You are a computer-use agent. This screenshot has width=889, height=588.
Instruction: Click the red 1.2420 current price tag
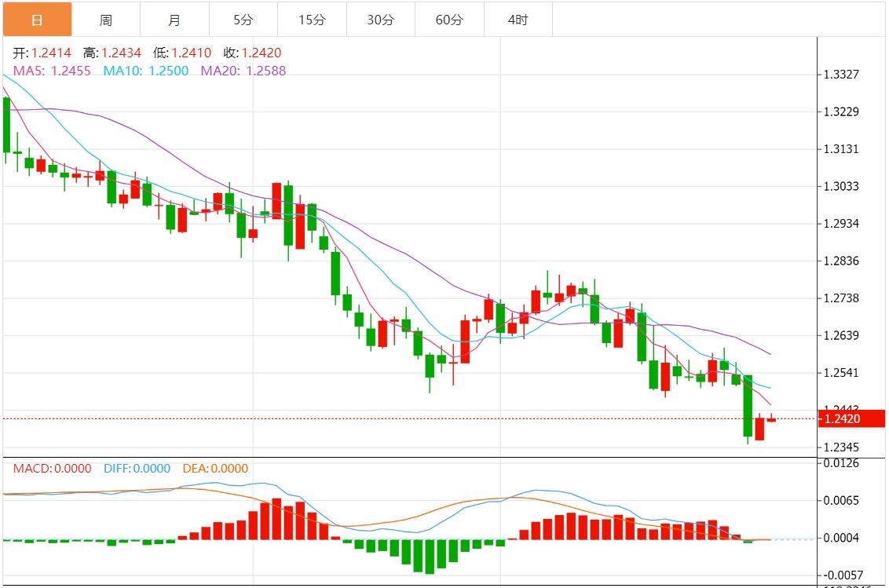tap(851, 419)
